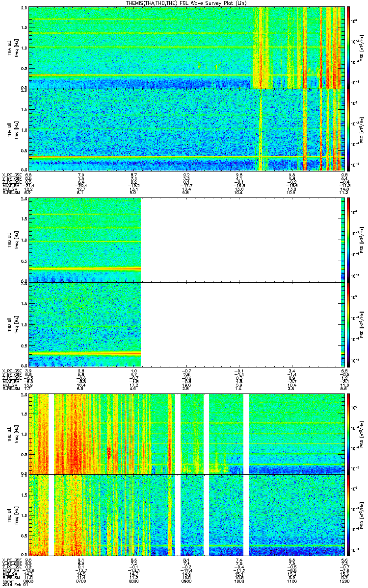
Task: Click the PSD color bar beside THA BL
Action: click(349, 48)
